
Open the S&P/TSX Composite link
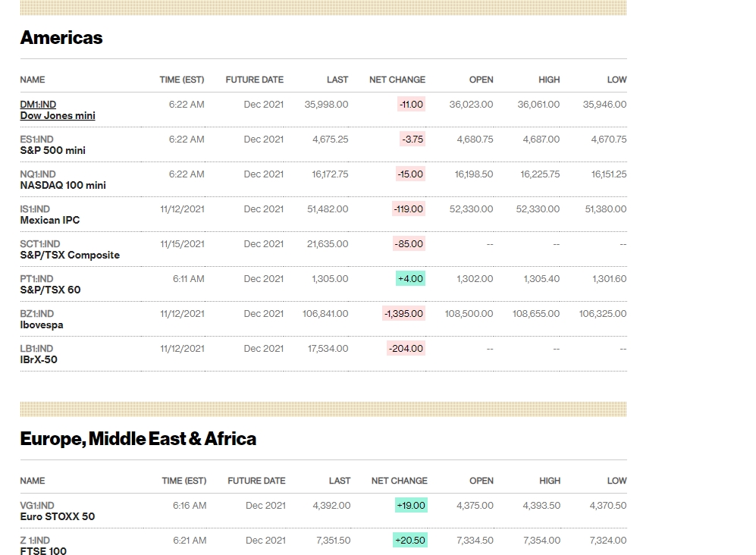pos(70,249)
